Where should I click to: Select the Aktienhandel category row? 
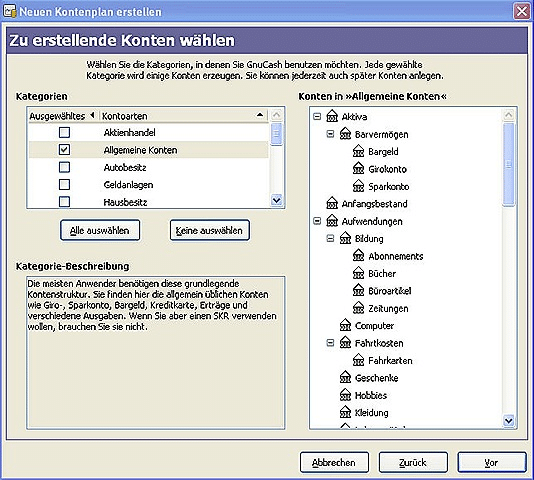(x=148, y=132)
